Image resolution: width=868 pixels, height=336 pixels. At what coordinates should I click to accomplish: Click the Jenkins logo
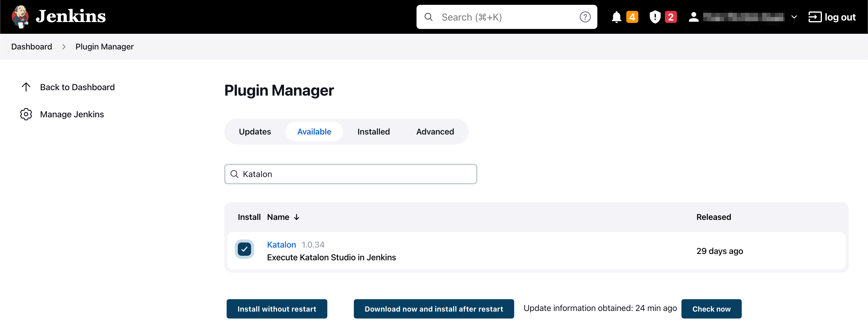point(20,17)
